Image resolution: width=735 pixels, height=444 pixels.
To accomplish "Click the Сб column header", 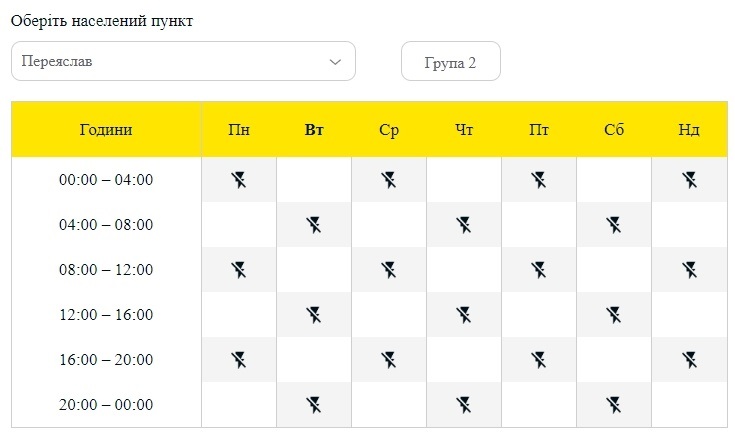I will (x=614, y=129).
